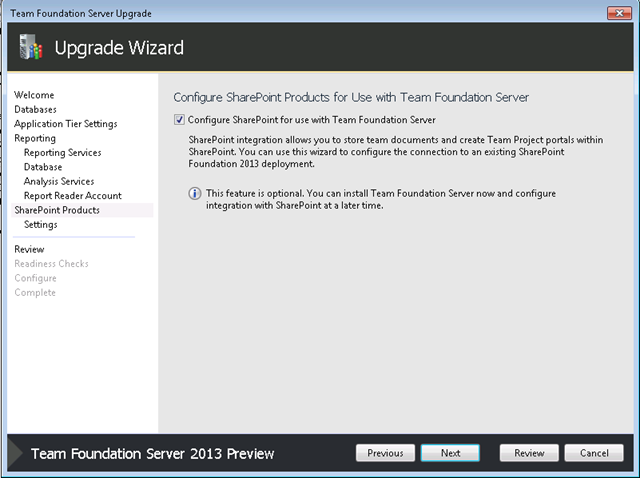
Task: Click the Upgrade Wizard server icon
Action: point(31,47)
